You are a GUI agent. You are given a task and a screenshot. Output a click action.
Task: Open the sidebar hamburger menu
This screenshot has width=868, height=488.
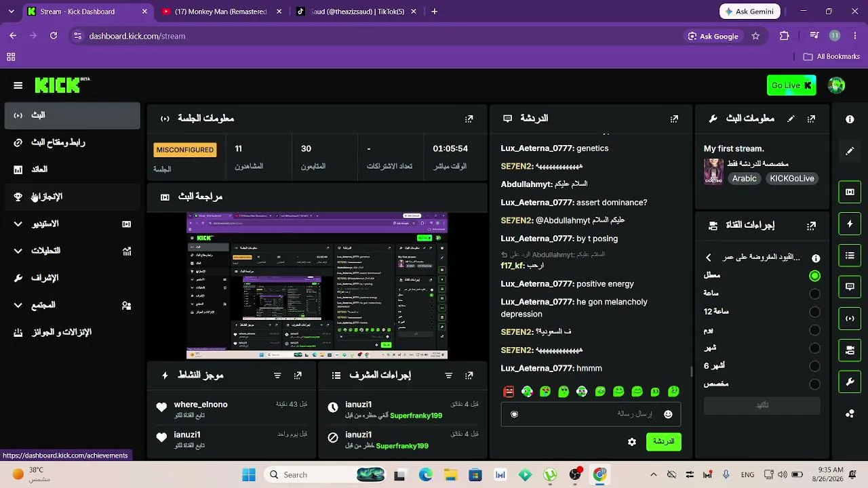[x=18, y=85]
